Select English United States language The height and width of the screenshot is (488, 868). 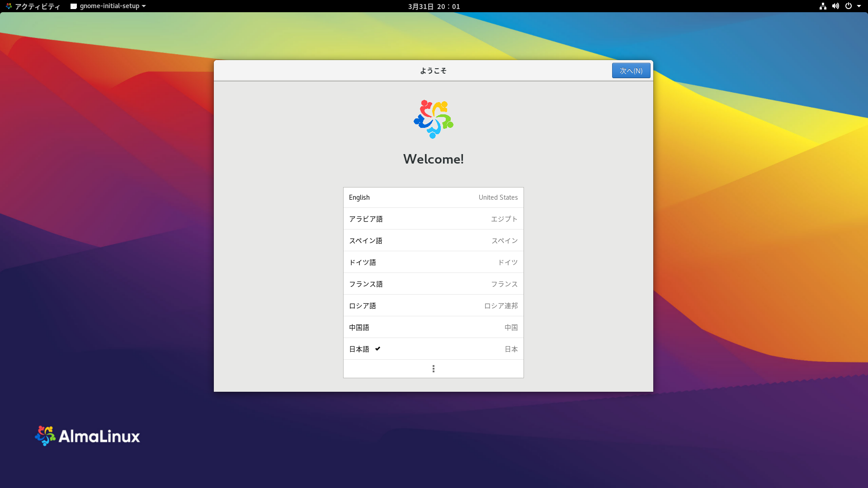pyautogui.click(x=433, y=197)
